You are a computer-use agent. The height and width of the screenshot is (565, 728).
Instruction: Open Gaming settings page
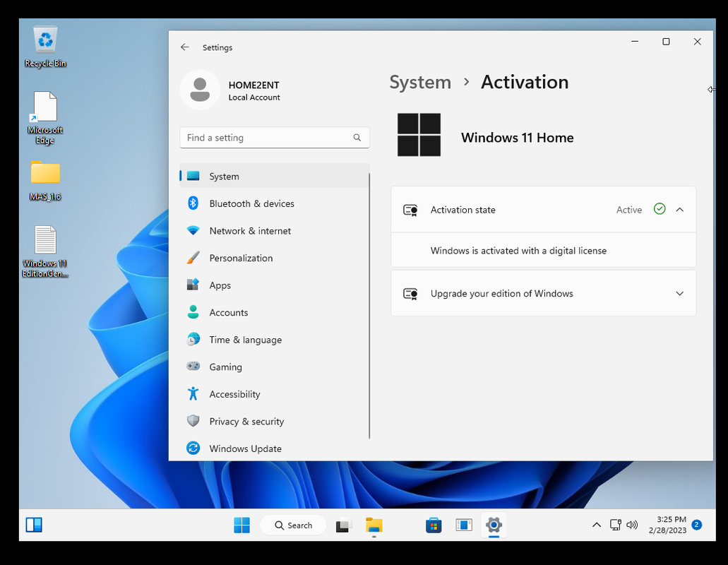275,367
